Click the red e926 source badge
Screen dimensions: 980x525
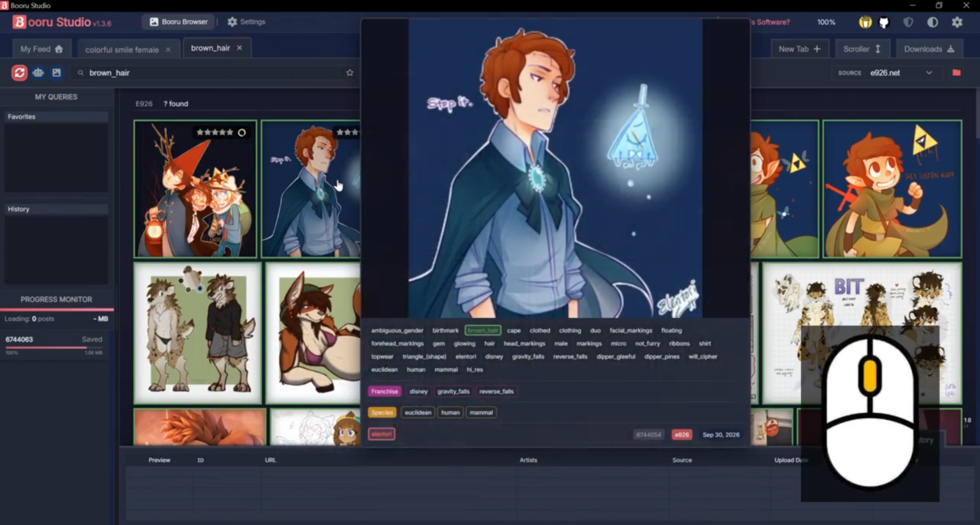[x=682, y=435]
